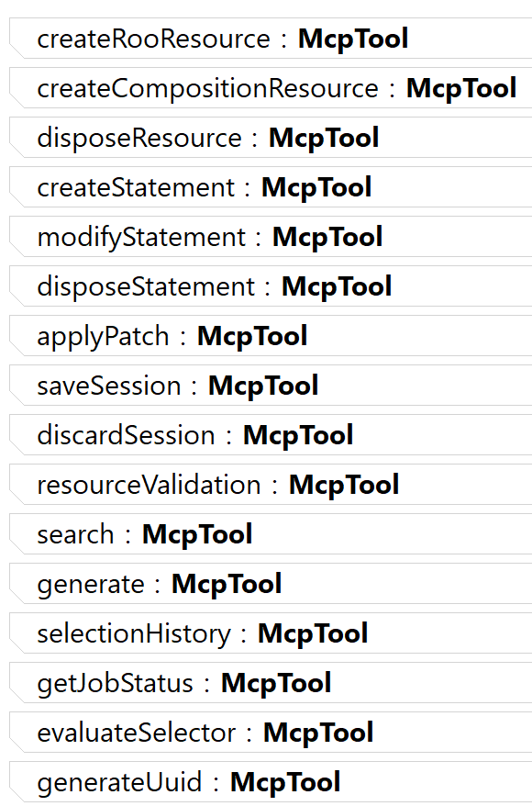This screenshot has width=532, height=806.
Task: Select disposeStatement McpTool row
Action: [271, 286]
